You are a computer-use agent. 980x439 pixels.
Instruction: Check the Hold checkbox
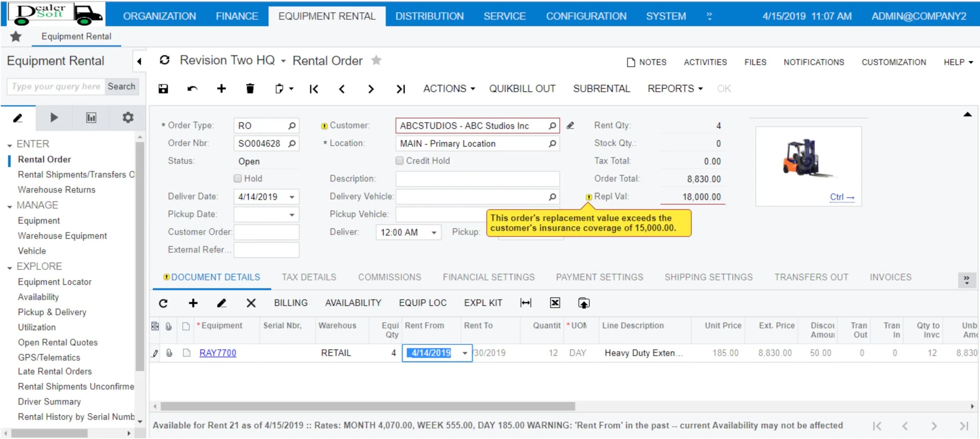point(238,178)
